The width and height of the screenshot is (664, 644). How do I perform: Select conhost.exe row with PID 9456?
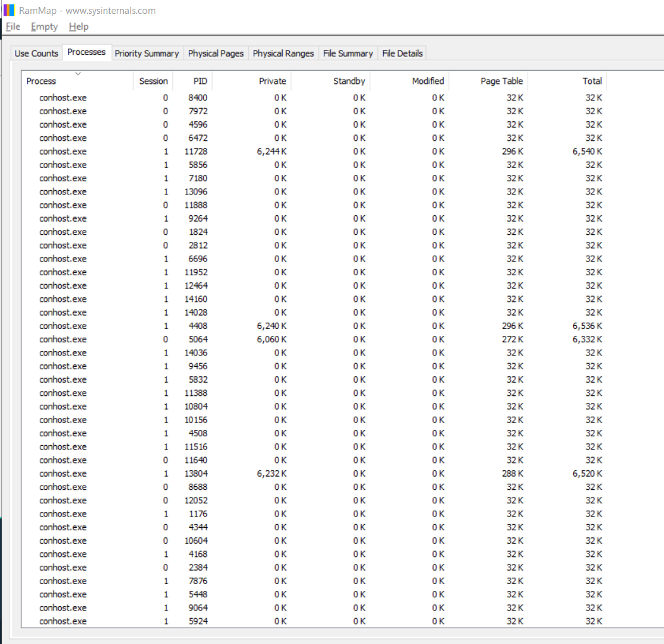pyautogui.click(x=314, y=366)
